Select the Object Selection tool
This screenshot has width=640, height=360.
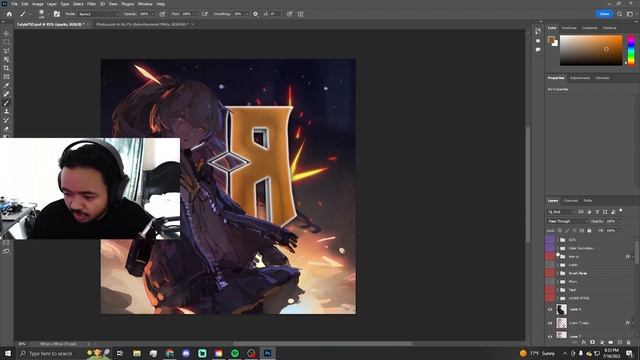6,59
